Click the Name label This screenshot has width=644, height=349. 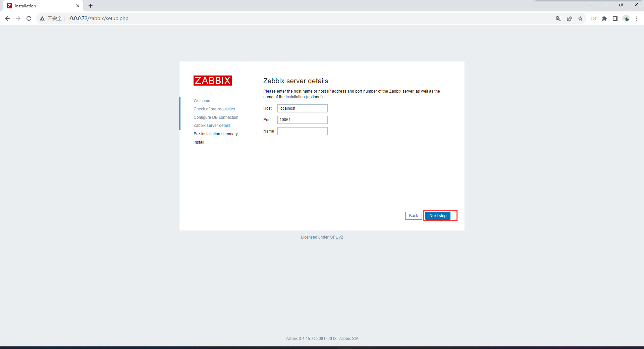pyautogui.click(x=269, y=131)
